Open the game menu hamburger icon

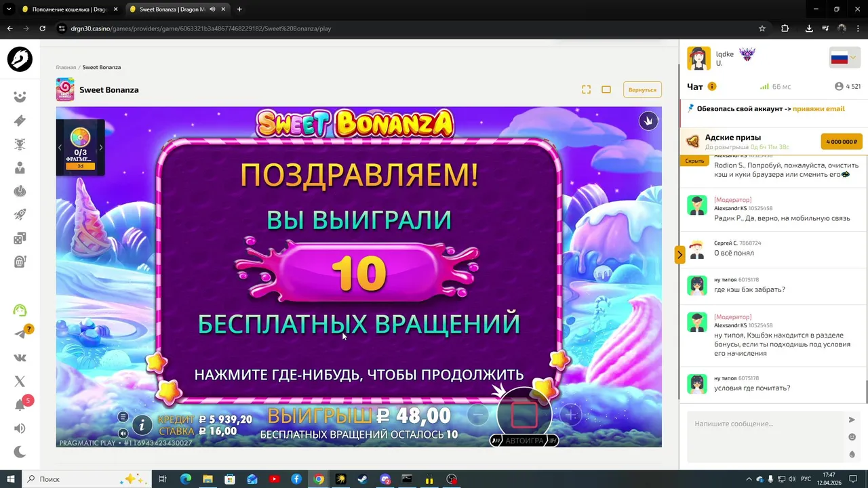(123, 417)
